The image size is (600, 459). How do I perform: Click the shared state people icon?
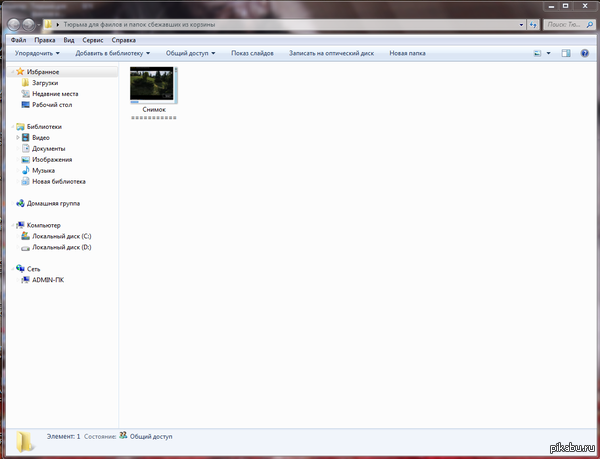123,435
